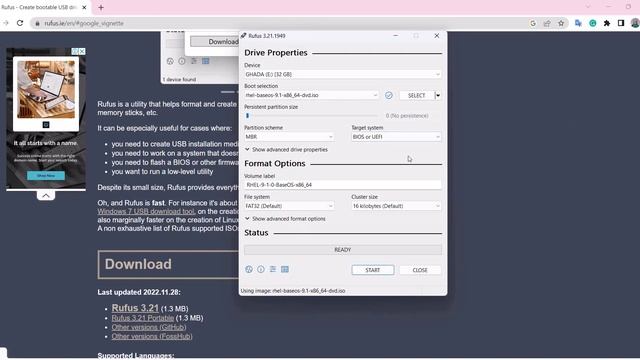This screenshot has height=360, width=640.
Task: Click 'Last updated 2022.11.28' text
Action: 139,292
